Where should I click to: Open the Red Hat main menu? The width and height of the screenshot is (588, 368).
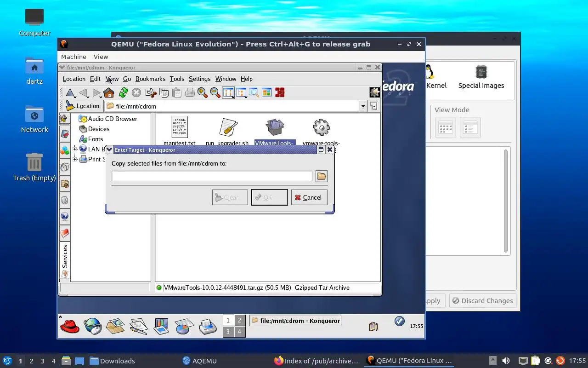coord(70,327)
